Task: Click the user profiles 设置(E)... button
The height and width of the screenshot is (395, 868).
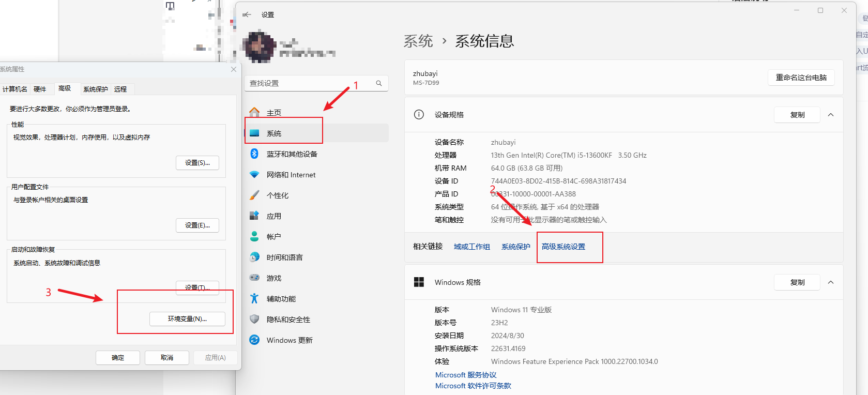Action: click(197, 225)
